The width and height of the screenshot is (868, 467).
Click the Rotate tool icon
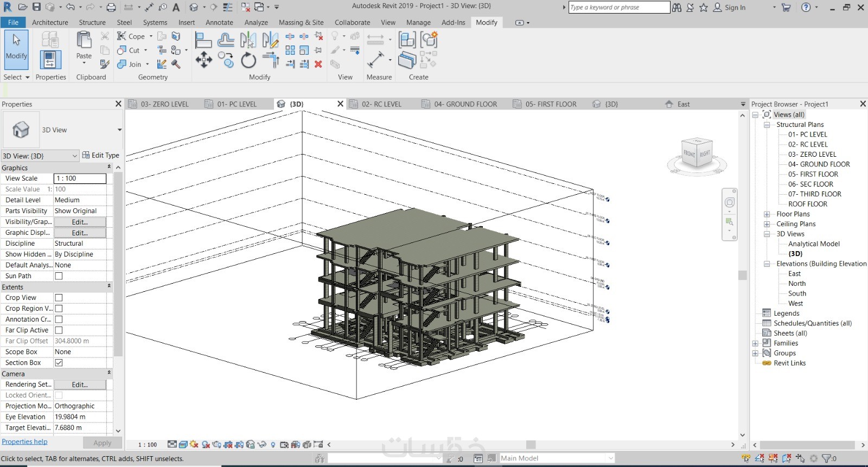(248, 60)
